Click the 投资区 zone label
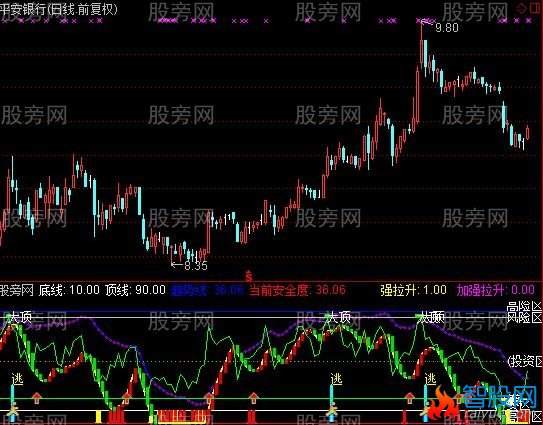This screenshot has height=425, width=543. point(525,361)
